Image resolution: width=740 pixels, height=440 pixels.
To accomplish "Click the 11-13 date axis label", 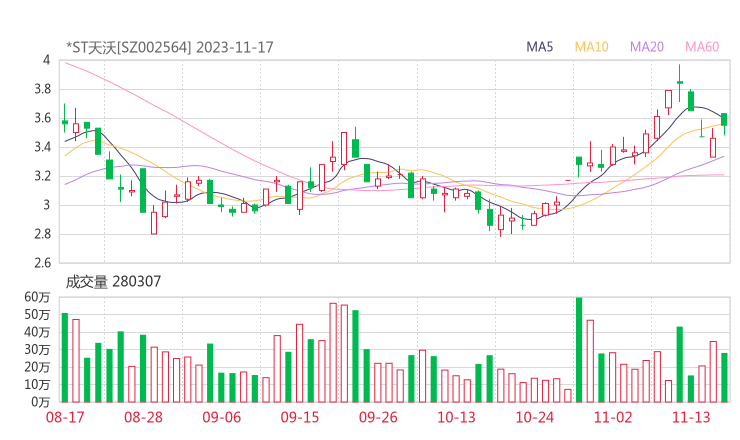I will point(691,417).
